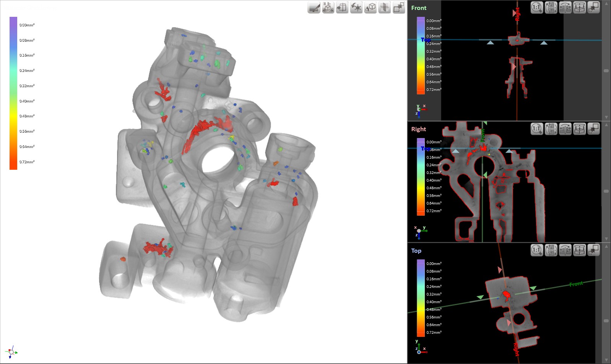Click the Top view slice slider handle

pos(606,321)
